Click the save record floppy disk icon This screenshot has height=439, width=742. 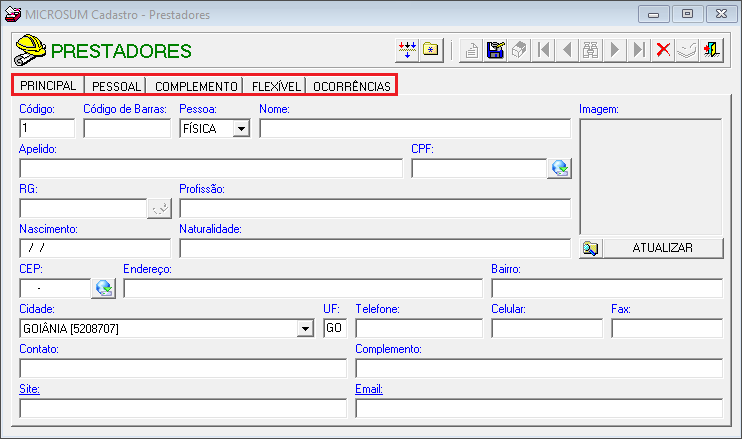point(494,50)
